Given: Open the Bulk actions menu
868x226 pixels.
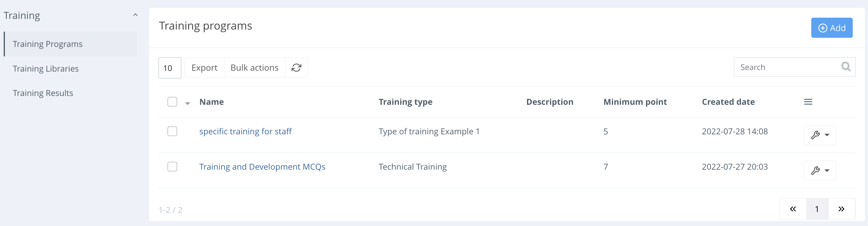Looking at the screenshot, I should (x=254, y=68).
